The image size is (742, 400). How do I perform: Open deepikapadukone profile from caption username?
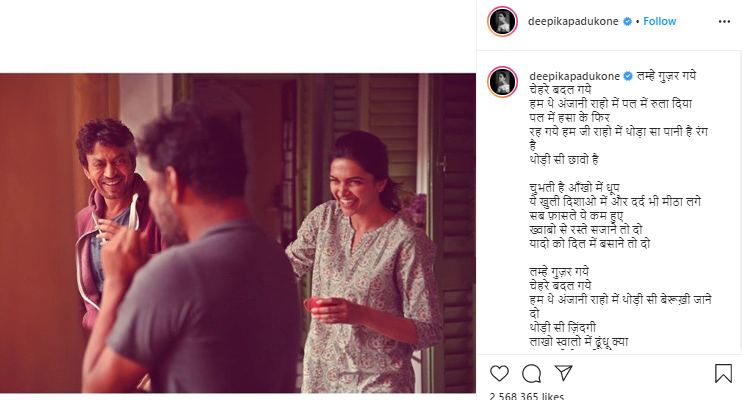(574, 76)
